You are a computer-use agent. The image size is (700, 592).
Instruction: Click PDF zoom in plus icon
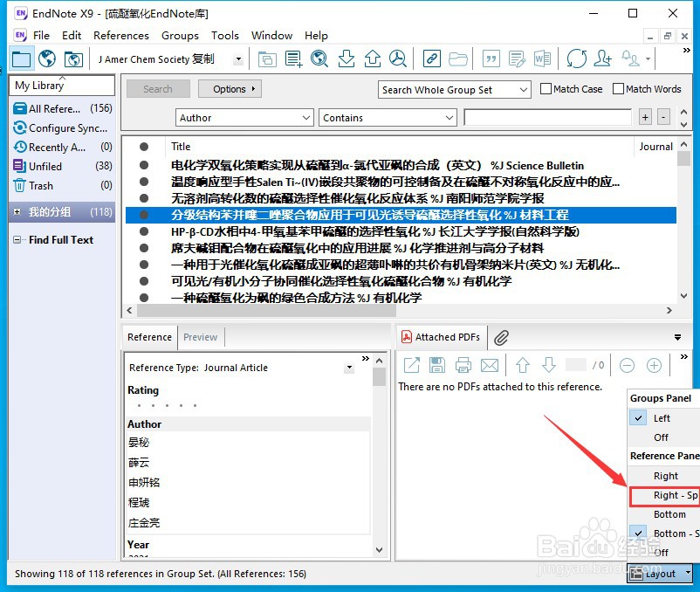click(x=654, y=366)
